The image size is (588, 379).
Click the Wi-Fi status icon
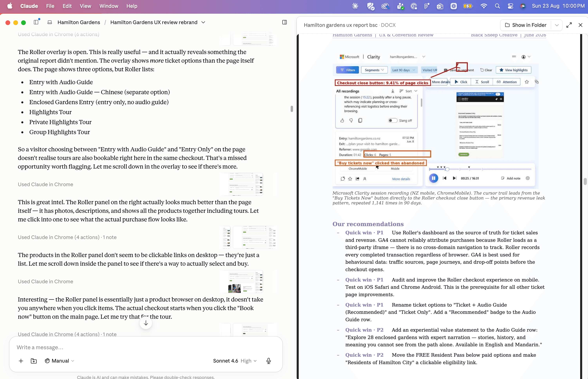[484, 6]
